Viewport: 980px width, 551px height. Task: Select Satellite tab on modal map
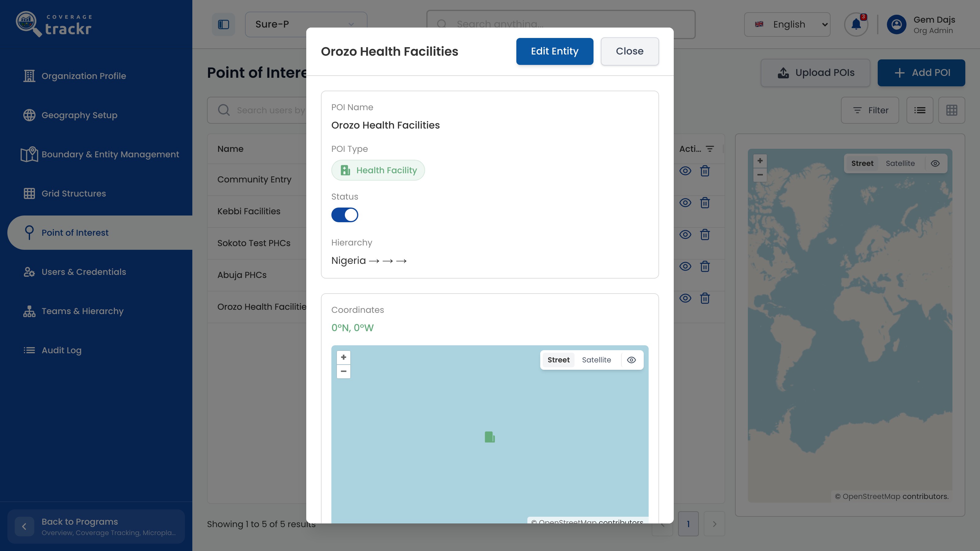pyautogui.click(x=596, y=360)
